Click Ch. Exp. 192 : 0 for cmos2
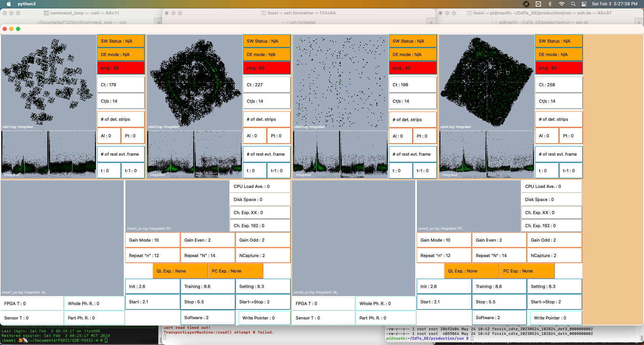 551,226
